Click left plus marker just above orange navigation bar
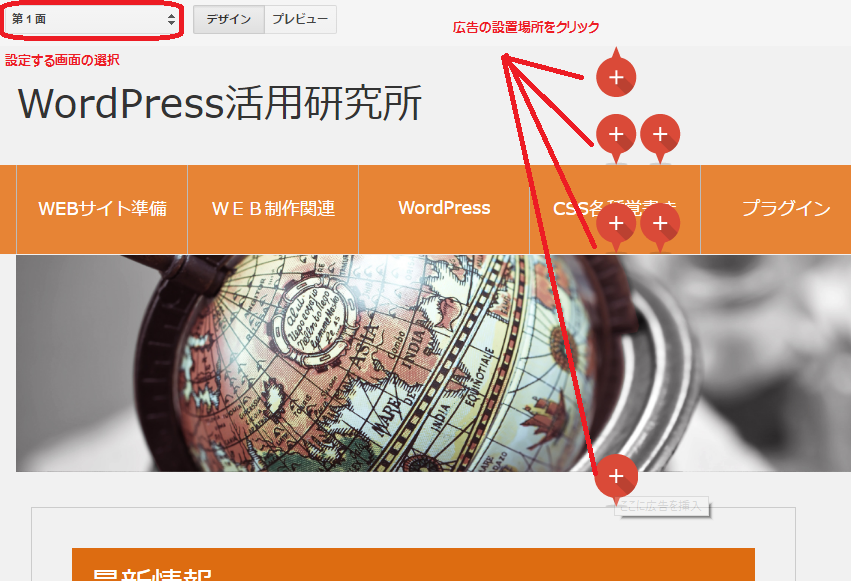 (616, 135)
